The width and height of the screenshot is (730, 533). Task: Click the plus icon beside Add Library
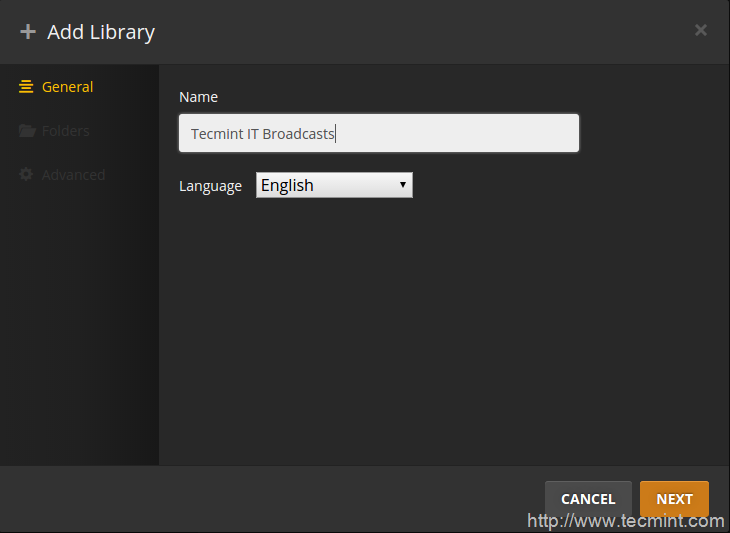coord(28,32)
